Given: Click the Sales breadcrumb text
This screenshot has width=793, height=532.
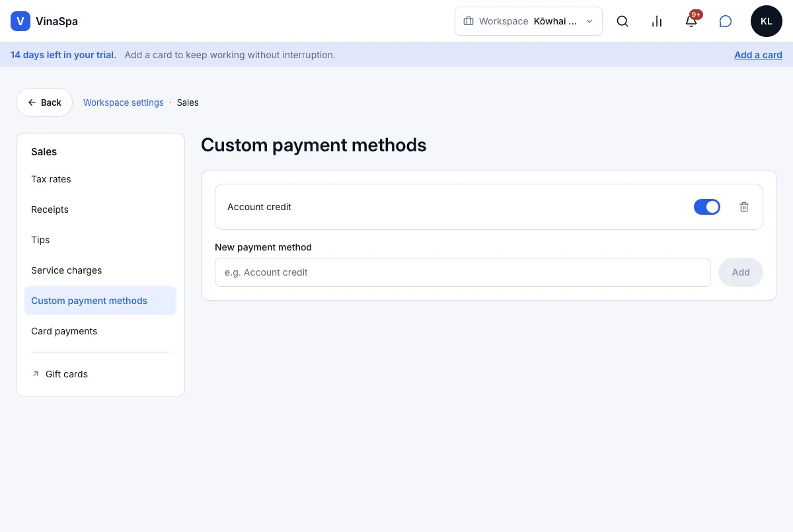Looking at the screenshot, I should click(188, 102).
